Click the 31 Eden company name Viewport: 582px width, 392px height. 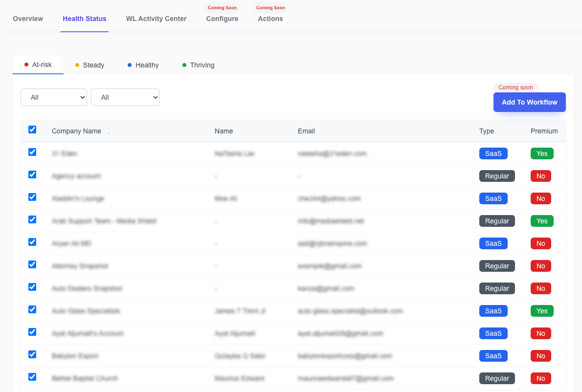click(x=65, y=153)
